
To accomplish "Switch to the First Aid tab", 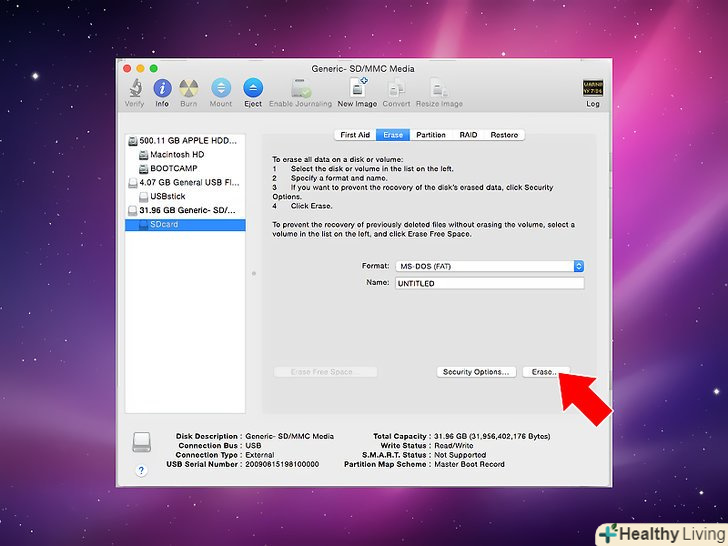I will tap(355, 135).
